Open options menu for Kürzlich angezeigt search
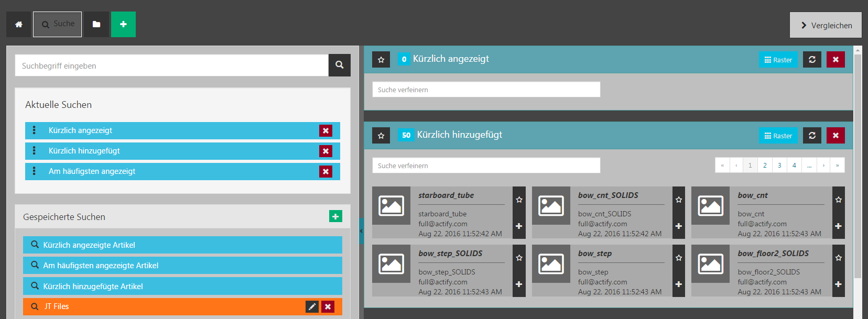Screen dimensions: 868x319 coord(35,130)
